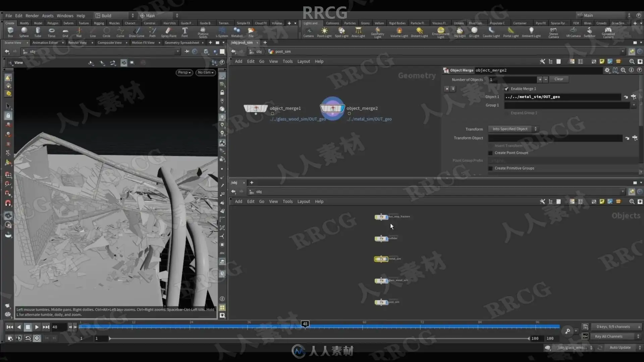Open the Render menu
The height and width of the screenshot is (362, 644).
[32, 16]
